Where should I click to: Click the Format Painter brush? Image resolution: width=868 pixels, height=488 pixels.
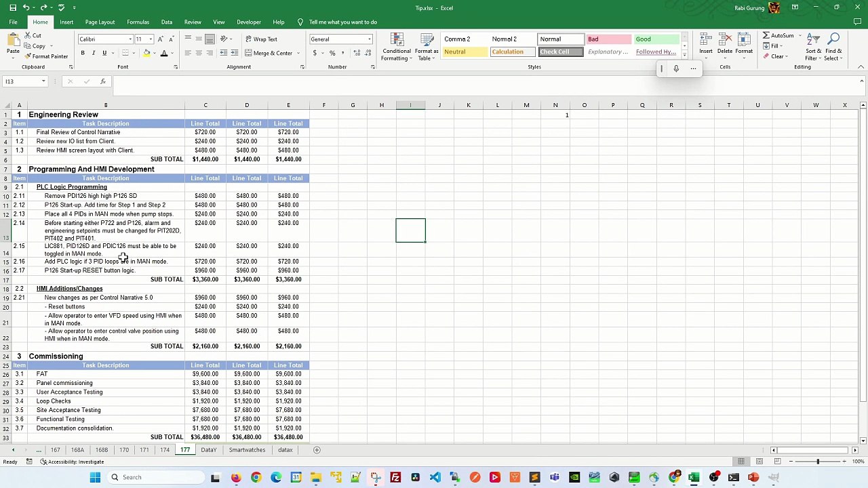pos(28,56)
